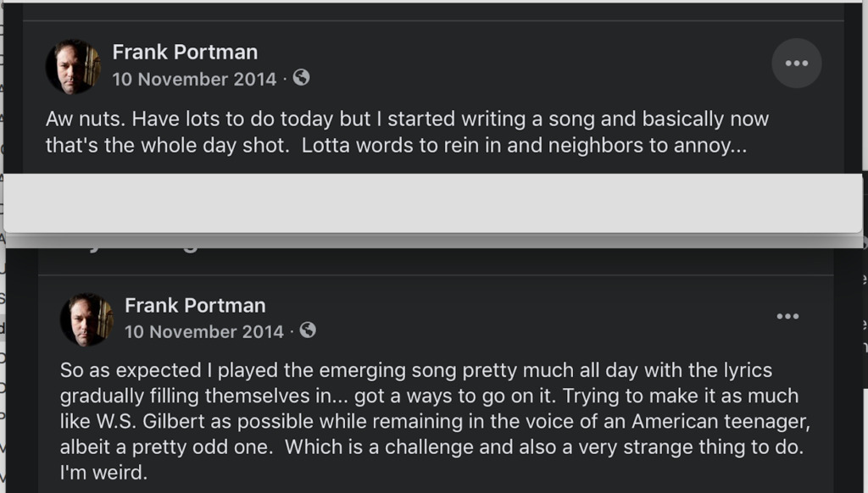Click the profile picture on second post
868x493 pixels.
[x=86, y=320]
